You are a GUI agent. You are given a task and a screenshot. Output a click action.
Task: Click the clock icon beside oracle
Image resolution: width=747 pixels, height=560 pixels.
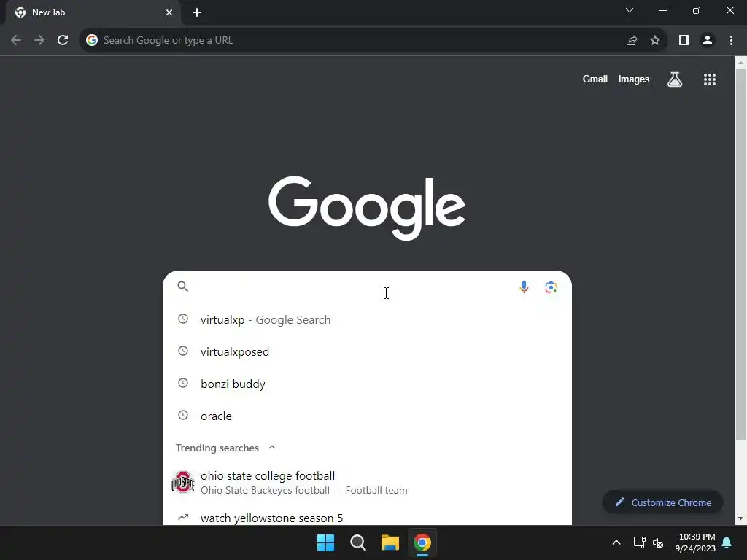(183, 415)
